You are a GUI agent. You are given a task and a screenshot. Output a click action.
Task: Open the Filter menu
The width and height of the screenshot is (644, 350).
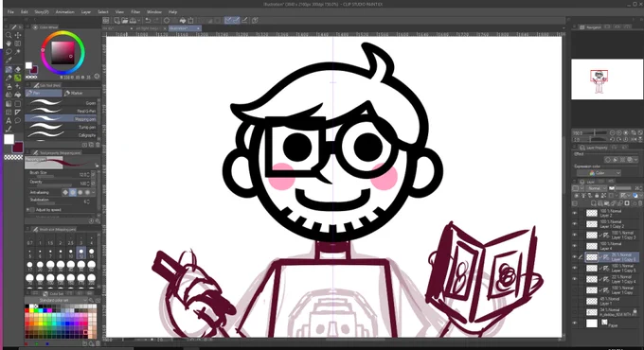[x=135, y=12]
